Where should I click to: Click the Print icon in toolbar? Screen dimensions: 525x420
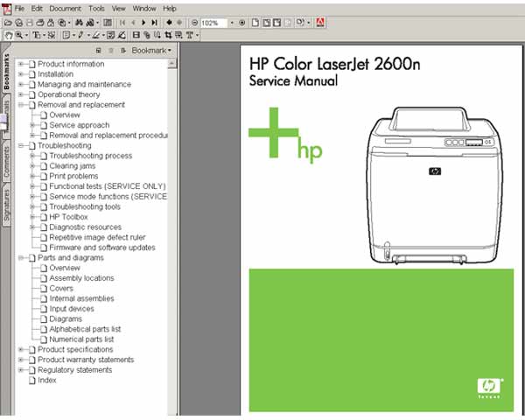pos(40,23)
